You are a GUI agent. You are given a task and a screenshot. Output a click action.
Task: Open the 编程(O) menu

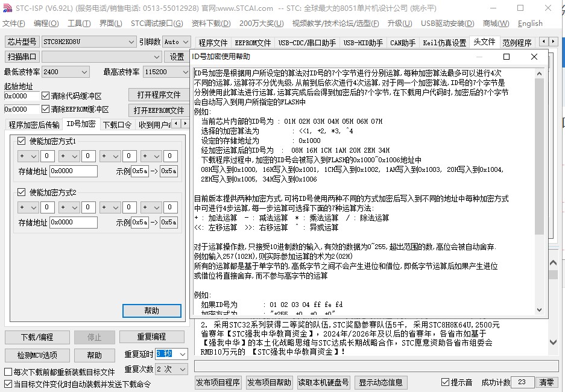click(x=46, y=24)
